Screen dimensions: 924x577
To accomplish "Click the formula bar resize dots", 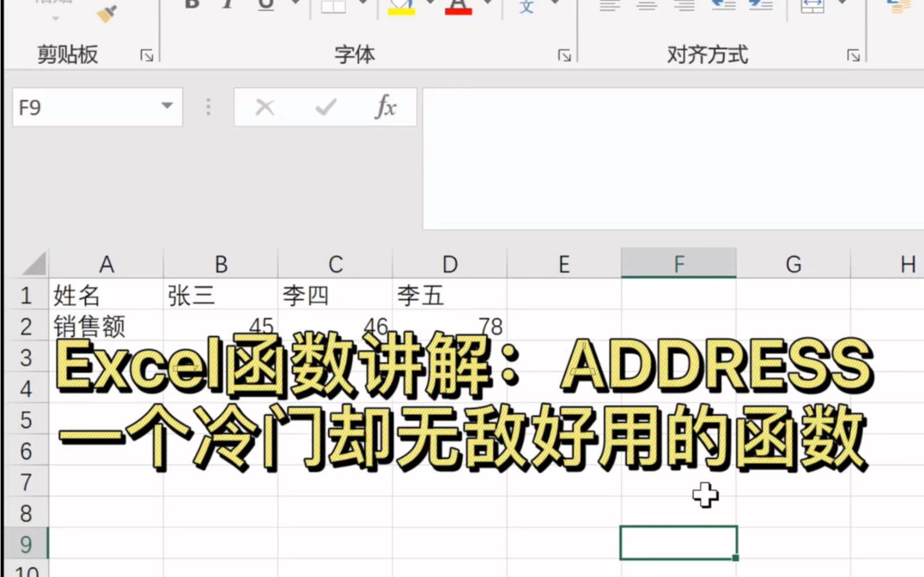I will coord(208,107).
